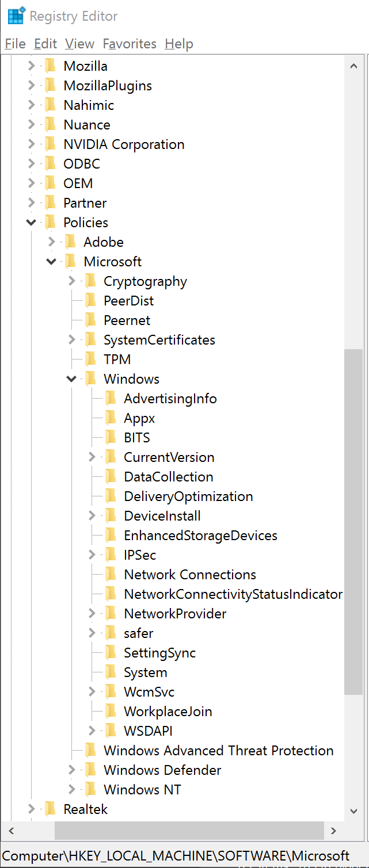Click the folder icon next to Realtek
The image size is (369, 868).
click(51, 809)
